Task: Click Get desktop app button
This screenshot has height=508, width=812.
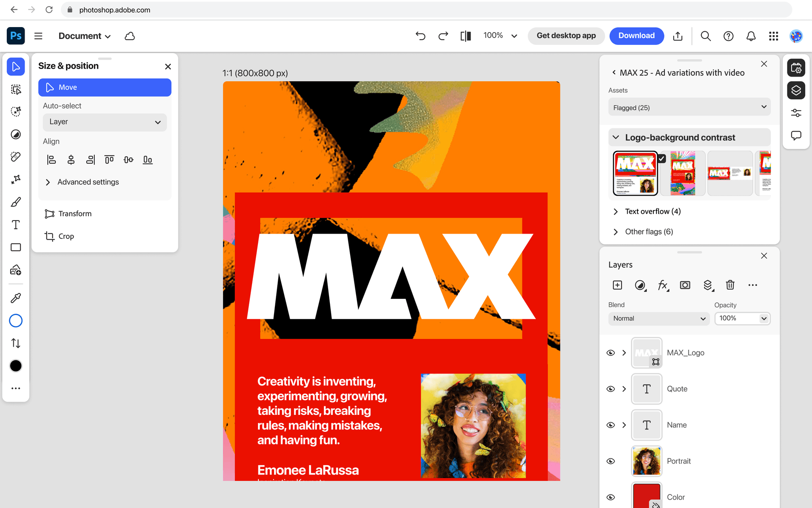Action: [x=566, y=36]
